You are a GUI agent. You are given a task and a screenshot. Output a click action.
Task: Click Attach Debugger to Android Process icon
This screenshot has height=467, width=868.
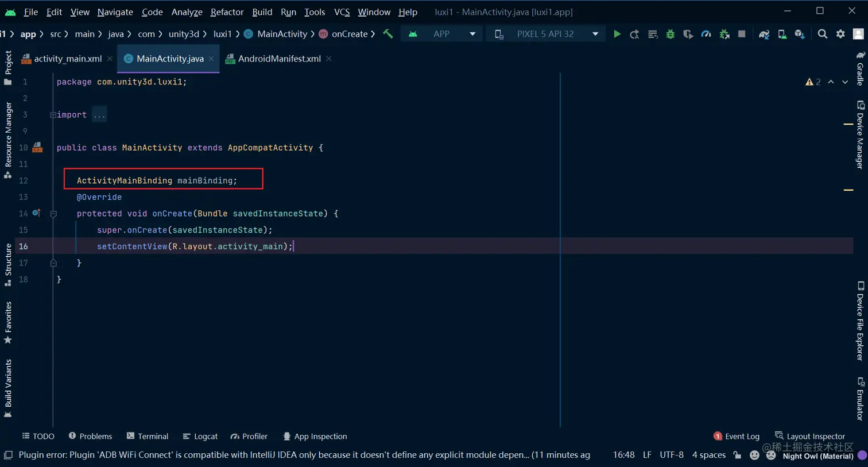[724, 34]
